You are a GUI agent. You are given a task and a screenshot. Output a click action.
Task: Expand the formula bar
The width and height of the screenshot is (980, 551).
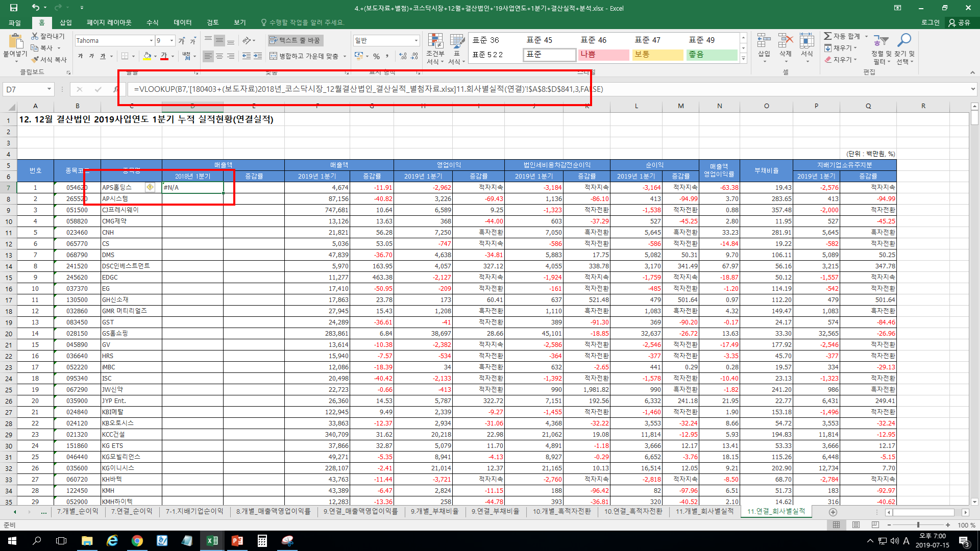click(x=973, y=89)
